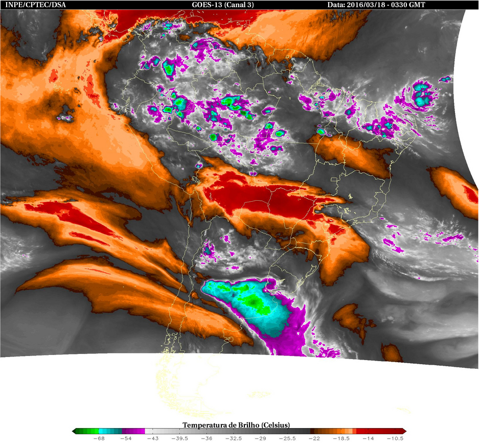Screen dimensions: 479x448
Task: Click the green segment of the temperature color bar
Action: (x=88, y=431)
